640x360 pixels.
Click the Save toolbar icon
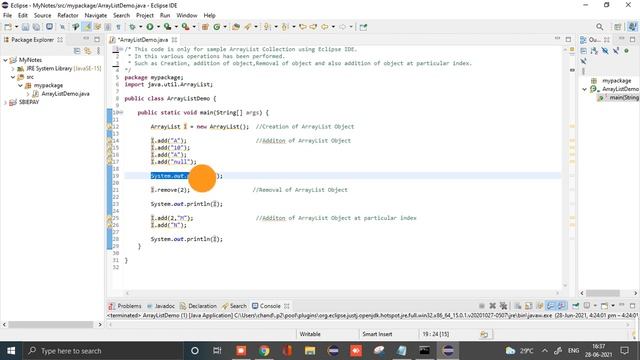coord(25,27)
